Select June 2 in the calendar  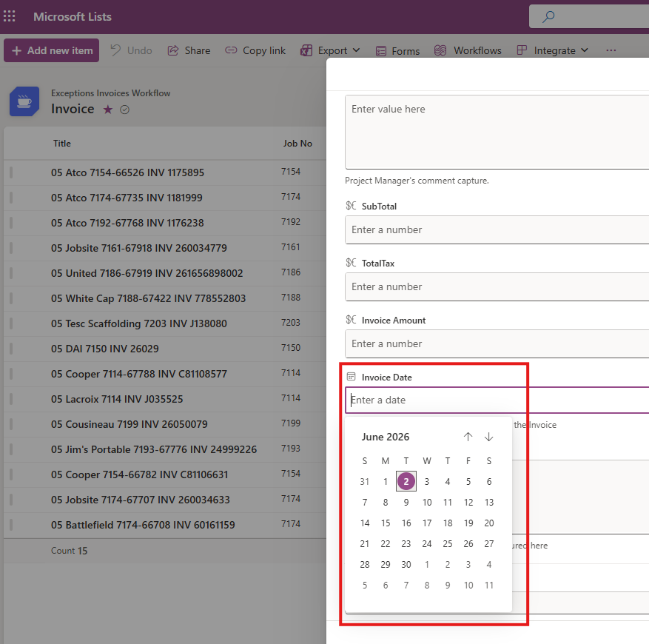[406, 481]
